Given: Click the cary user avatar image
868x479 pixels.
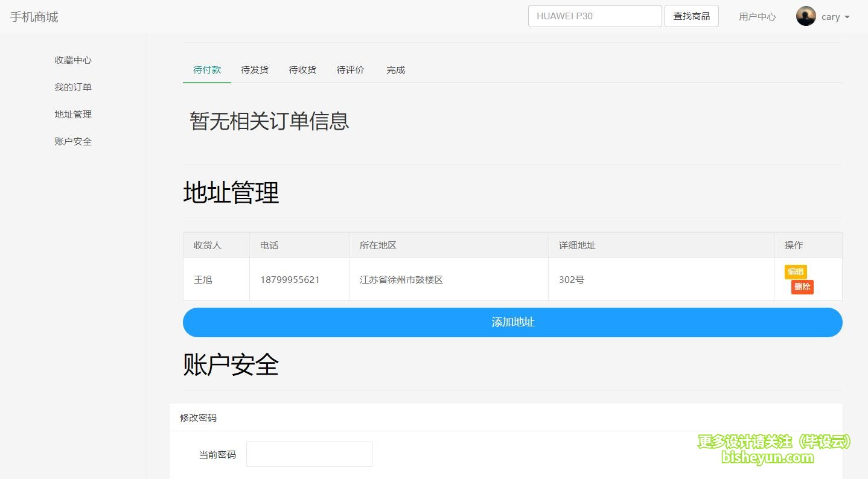Looking at the screenshot, I should point(805,16).
